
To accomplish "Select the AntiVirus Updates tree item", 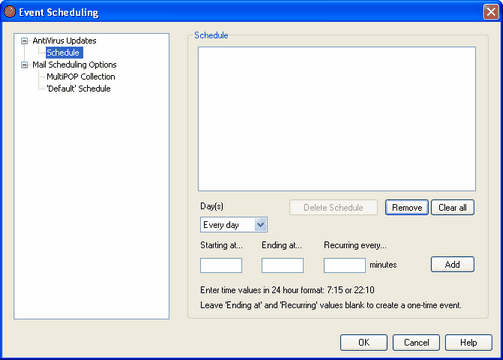I will [64, 41].
